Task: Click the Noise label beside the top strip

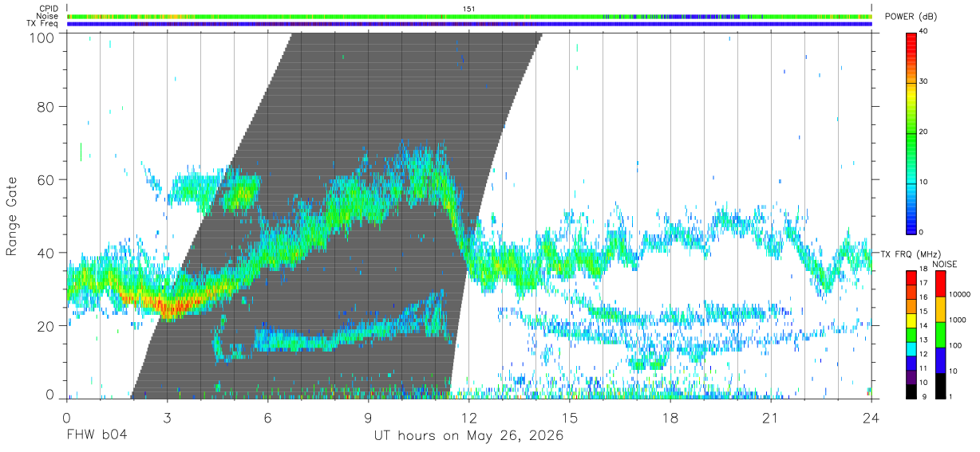Action: (x=48, y=16)
